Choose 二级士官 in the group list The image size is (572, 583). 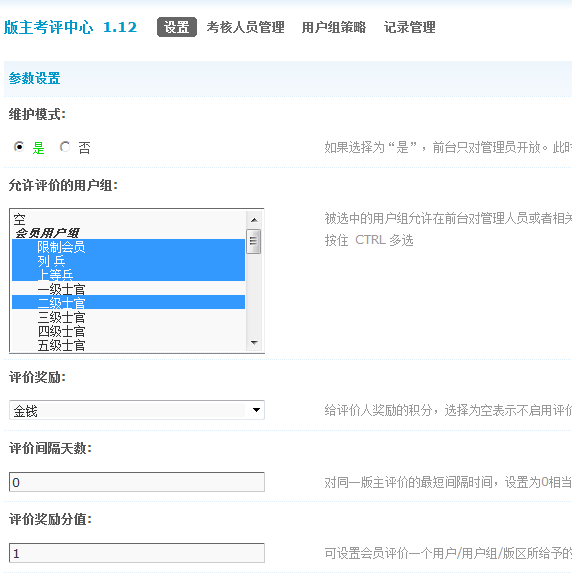coord(128,303)
